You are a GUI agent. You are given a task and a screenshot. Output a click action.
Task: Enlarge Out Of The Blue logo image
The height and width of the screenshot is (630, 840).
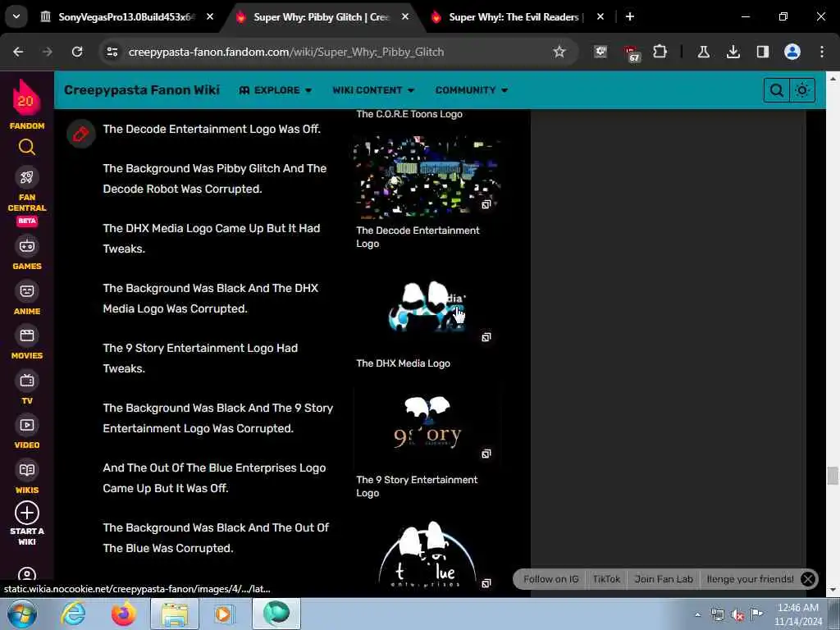486,583
